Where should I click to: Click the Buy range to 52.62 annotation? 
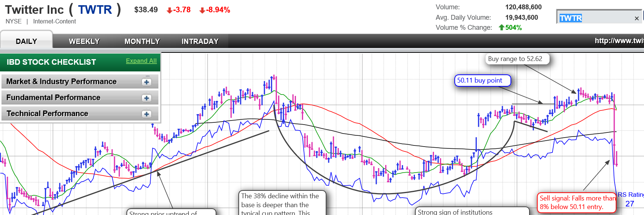coord(518,59)
